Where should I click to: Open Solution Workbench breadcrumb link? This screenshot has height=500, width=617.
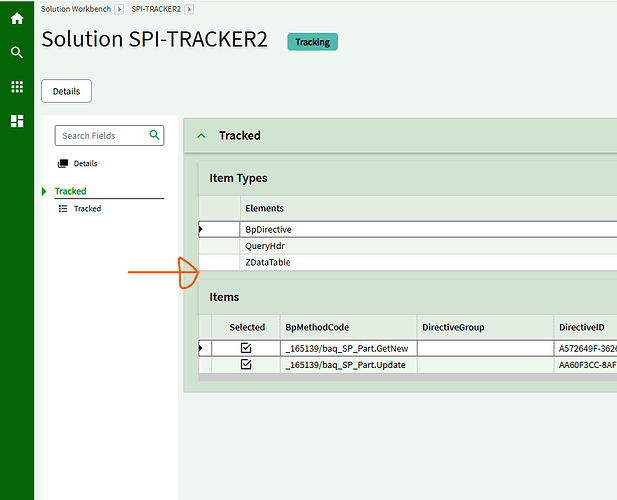(x=76, y=9)
